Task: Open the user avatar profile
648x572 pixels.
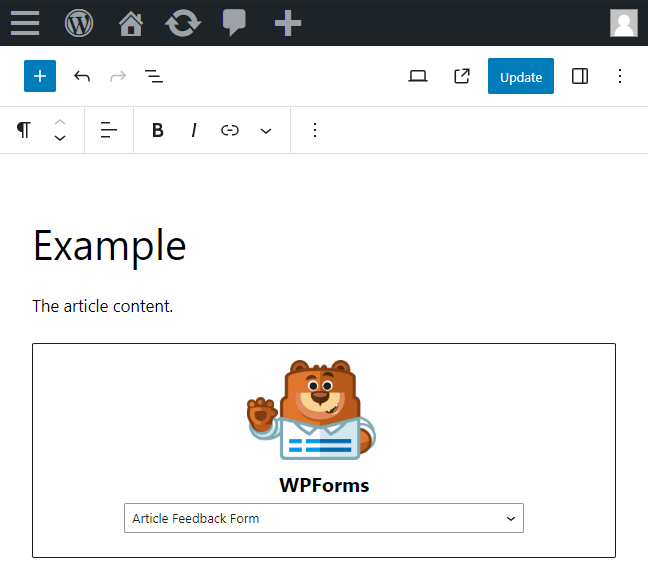Action: tap(624, 23)
